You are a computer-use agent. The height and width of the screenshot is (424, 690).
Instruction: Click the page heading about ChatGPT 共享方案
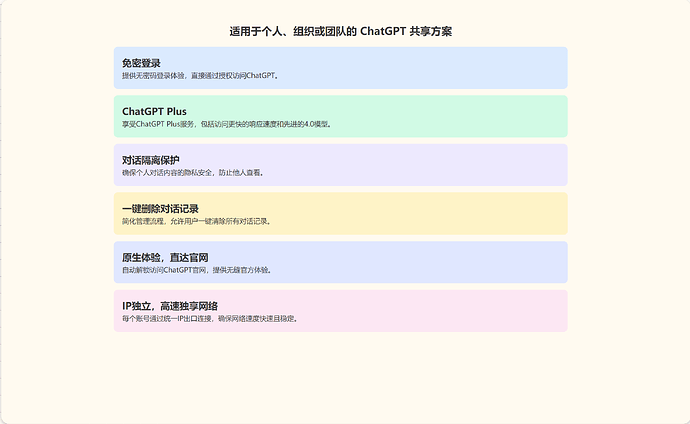tap(341, 31)
